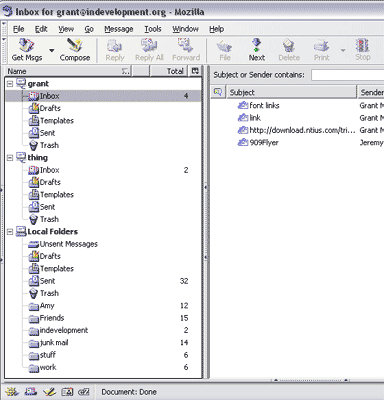Click the Stop toolbar icon

coord(362,45)
